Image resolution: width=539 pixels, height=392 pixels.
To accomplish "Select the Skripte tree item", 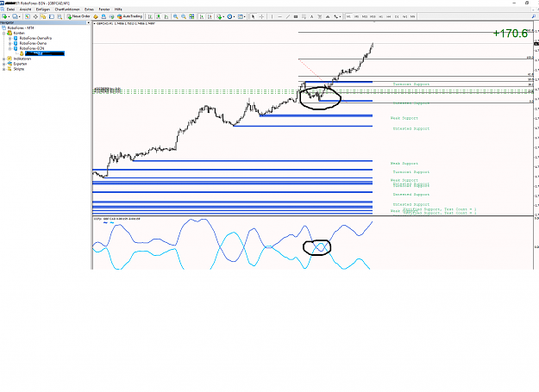I will click(x=19, y=69).
